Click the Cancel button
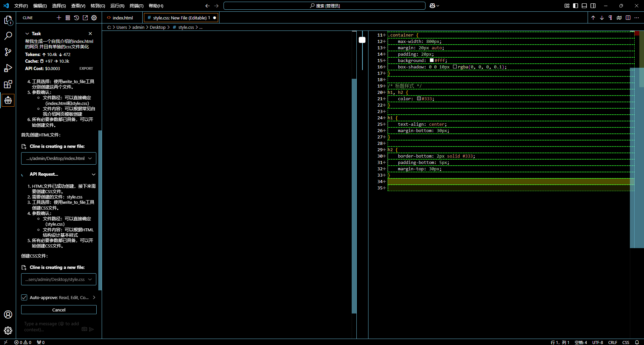 59,310
